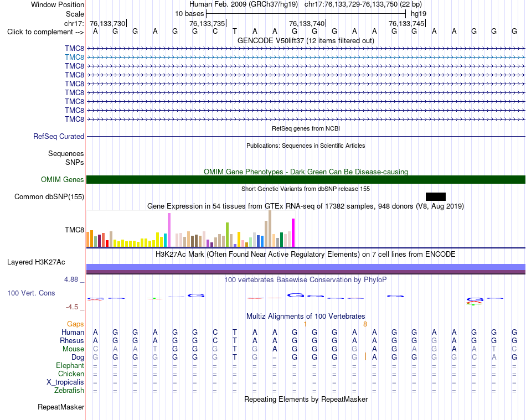The height and width of the screenshot is (420, 526).
Task: Click 'hg19' beside the scale bar
Action: coord(419,14)
